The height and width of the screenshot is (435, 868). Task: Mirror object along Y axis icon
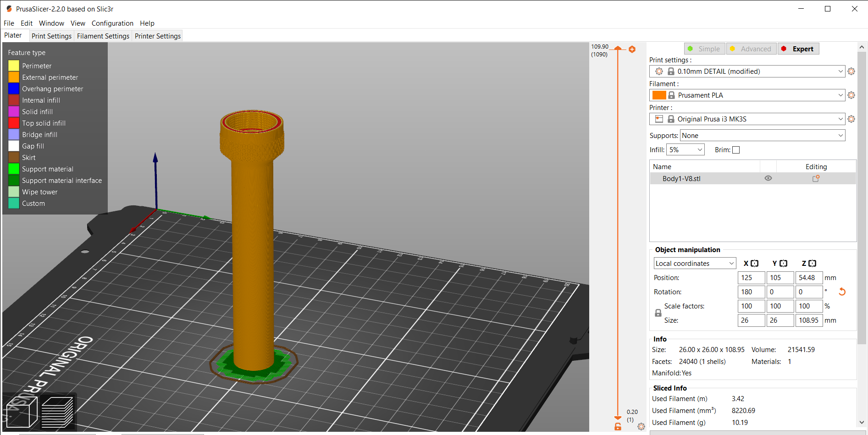point(783,264)
